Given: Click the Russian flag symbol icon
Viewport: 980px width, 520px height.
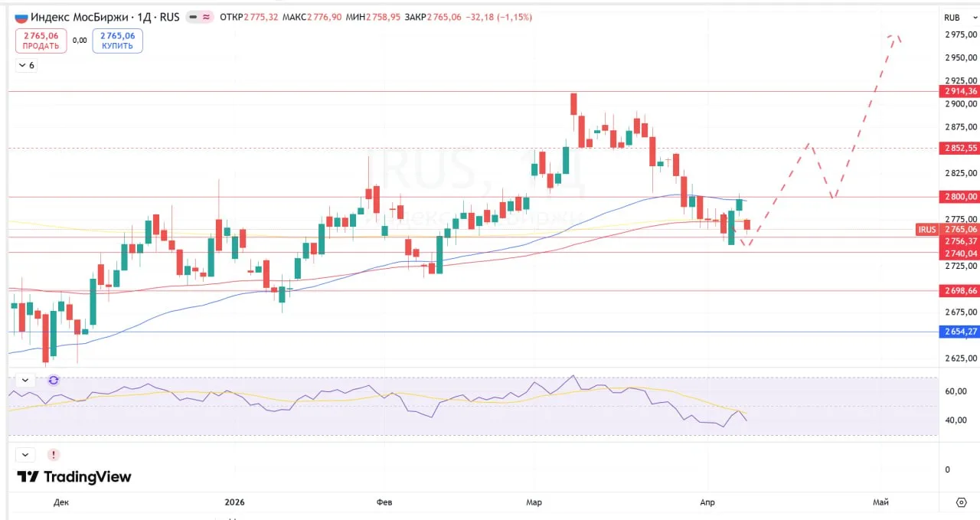Looking at the screenshot, I should coord(21,17).
